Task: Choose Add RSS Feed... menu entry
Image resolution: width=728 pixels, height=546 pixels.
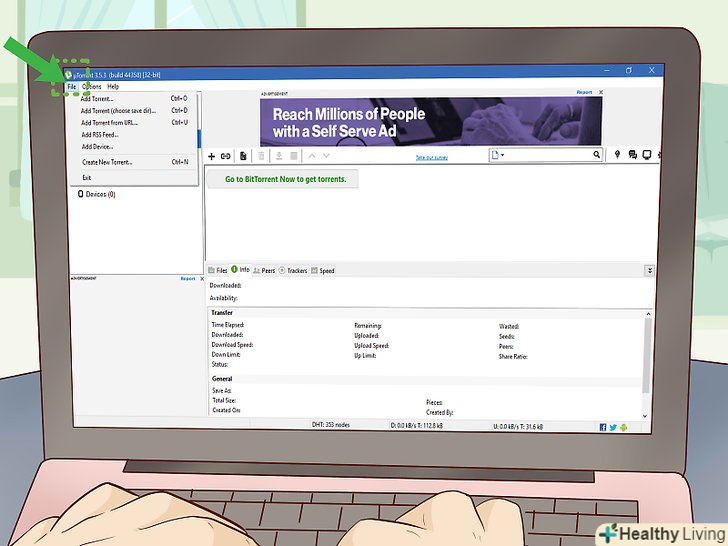Action: click(x=134, y=135)
